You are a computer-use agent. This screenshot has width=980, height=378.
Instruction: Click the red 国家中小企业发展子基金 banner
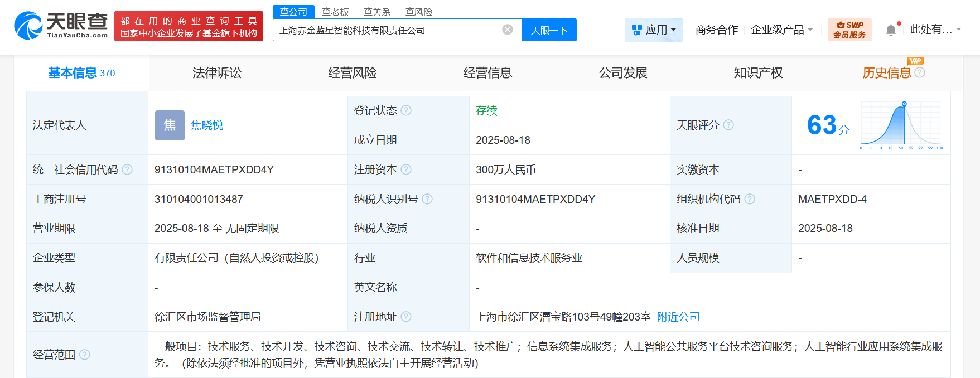pyautogui.click(x=189, y=26)
